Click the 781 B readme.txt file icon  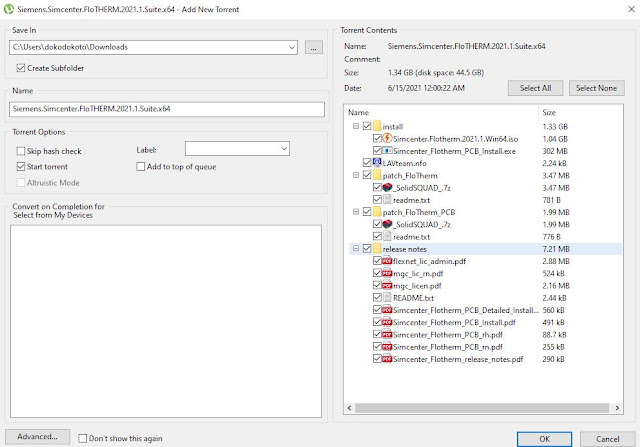coord(387,200)
